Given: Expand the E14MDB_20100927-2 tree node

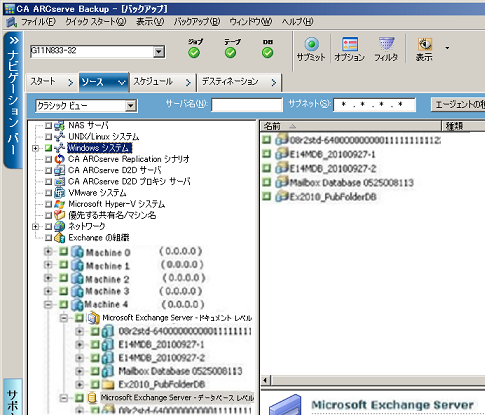Looking at the screenshot, I should pyautogui.click(x=79, y=358).
